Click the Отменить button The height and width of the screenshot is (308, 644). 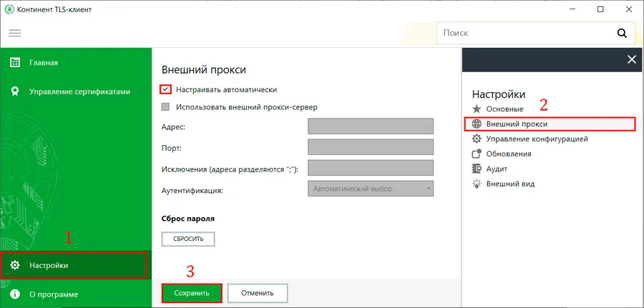pyautogui.click(x=258, y=293)
